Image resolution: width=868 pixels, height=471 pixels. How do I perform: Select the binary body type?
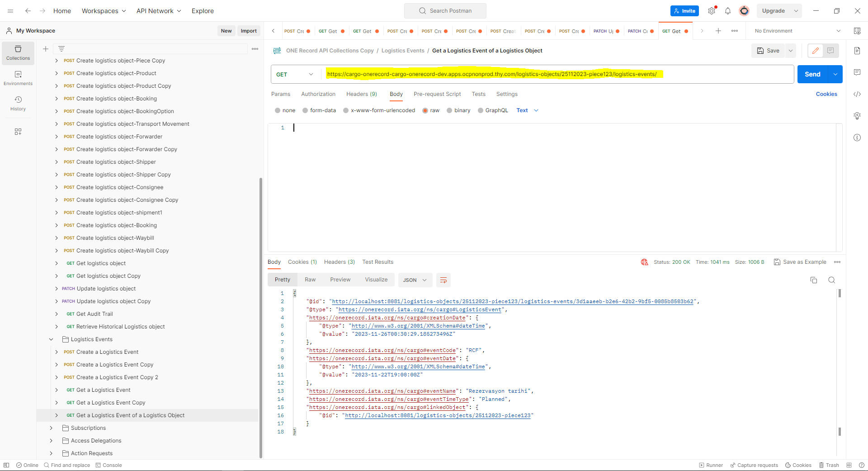449,110
